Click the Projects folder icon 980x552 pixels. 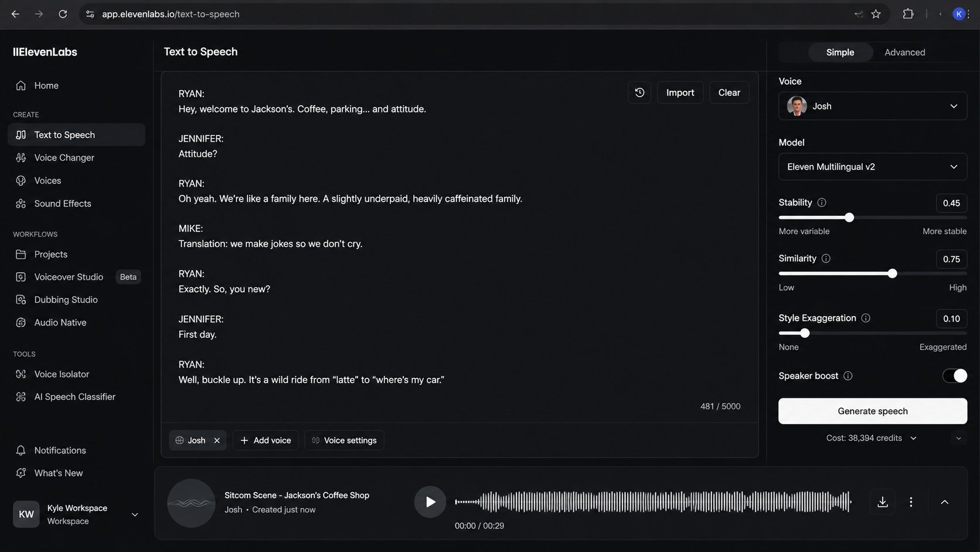pyautogui.click(x=21, y=254)
